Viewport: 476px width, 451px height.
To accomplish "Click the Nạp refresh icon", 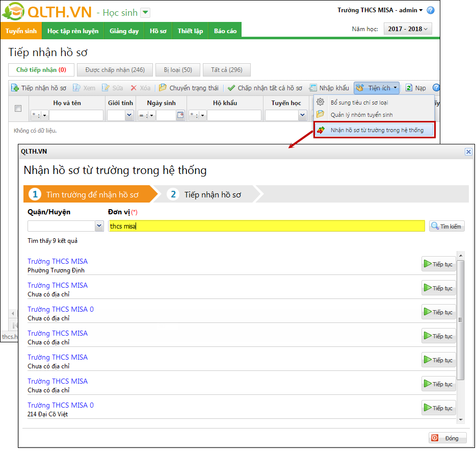I will (409, 88).
